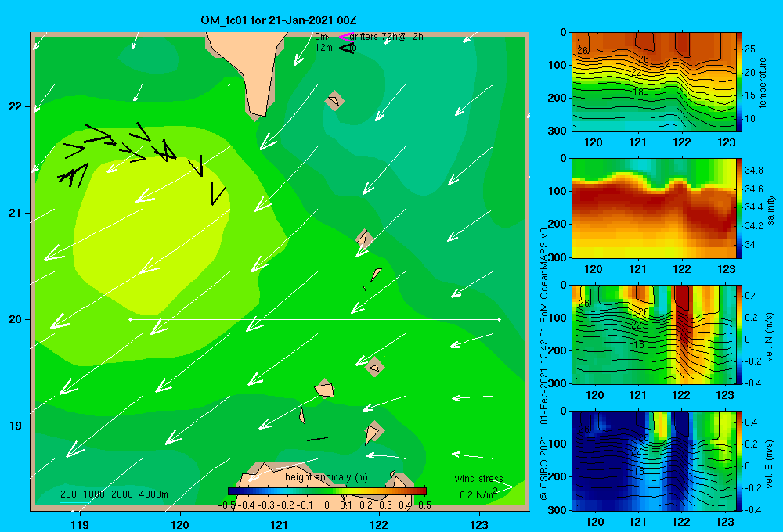The width and height of the screenshot is (783, 532).
Task: Click longitude label 119 on main map axis
Action: click(x=80, y=524)
